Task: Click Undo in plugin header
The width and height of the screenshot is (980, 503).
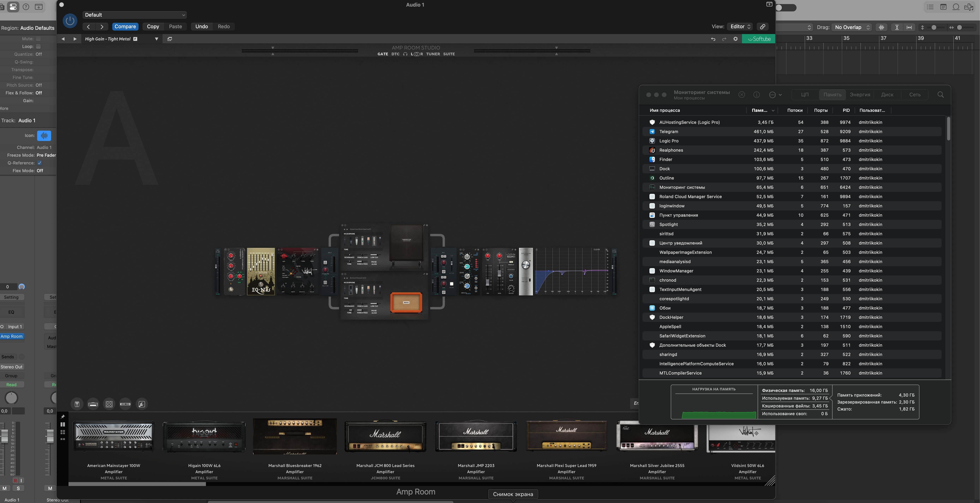Action: [202, 27]
